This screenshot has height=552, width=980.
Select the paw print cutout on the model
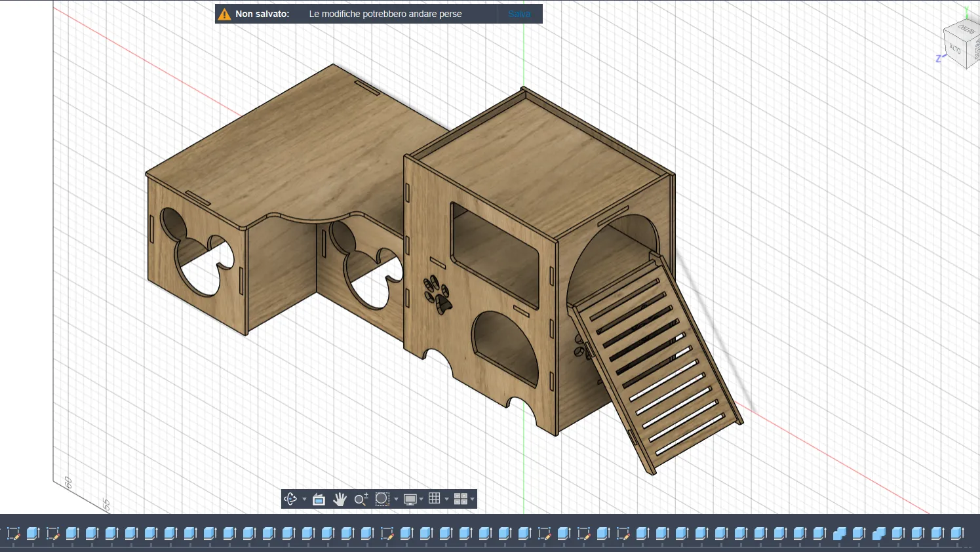point(437,294)
